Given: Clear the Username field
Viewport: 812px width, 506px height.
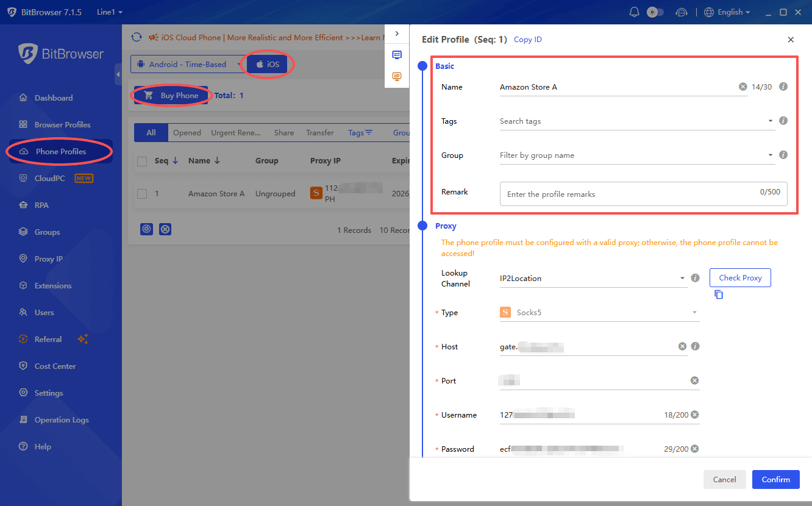Looking at the screenshot, I should 694,415.
